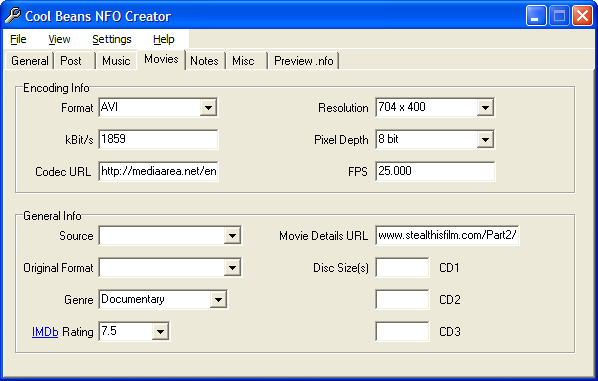Expand the Original Format dropdown arrow
The width and height of the screenshot is (598, 381).
[232, 268]
